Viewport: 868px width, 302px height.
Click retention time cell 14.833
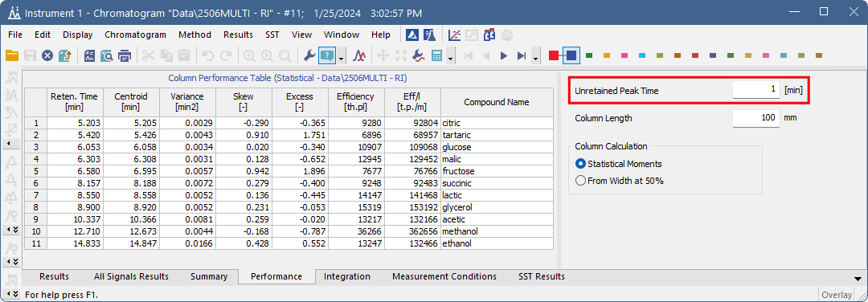76,243
